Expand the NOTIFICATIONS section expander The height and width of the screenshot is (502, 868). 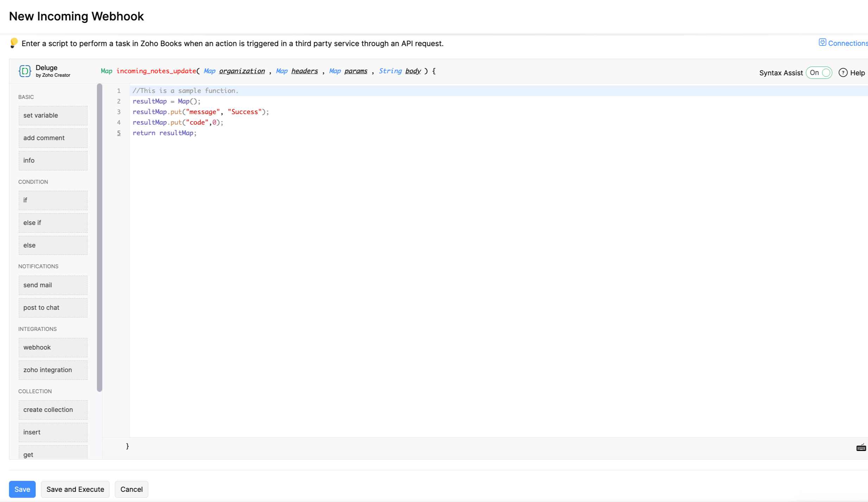[x=38, y=266]
